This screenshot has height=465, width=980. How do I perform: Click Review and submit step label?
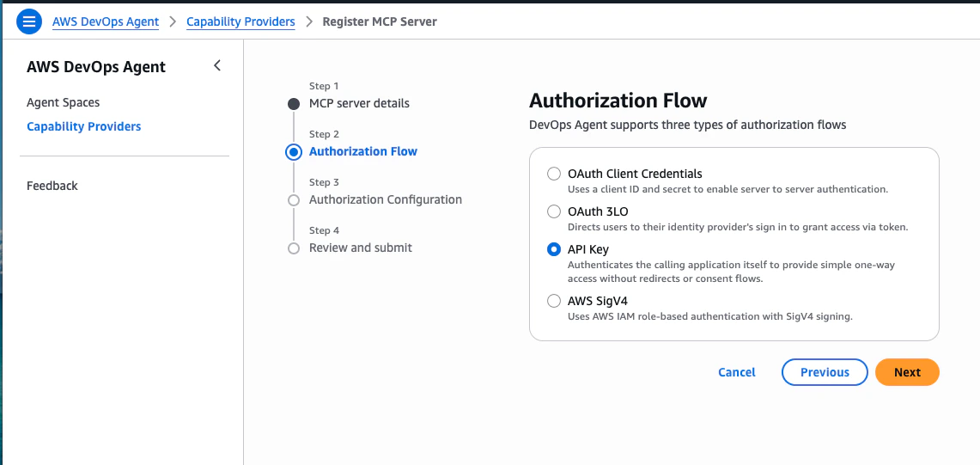click(361, 248)
